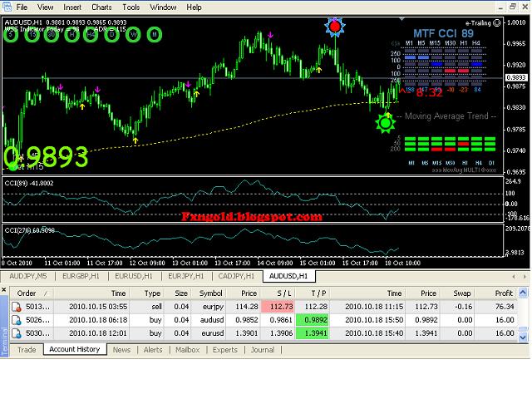The image size is (532, 399).
Task: Click the green sun buy signal marker
Action: point(386,124)
